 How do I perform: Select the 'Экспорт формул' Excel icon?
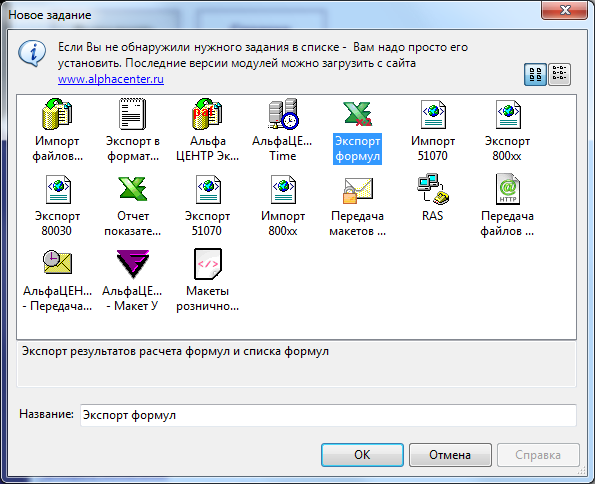pyautogui.click(x=357, y=114)
